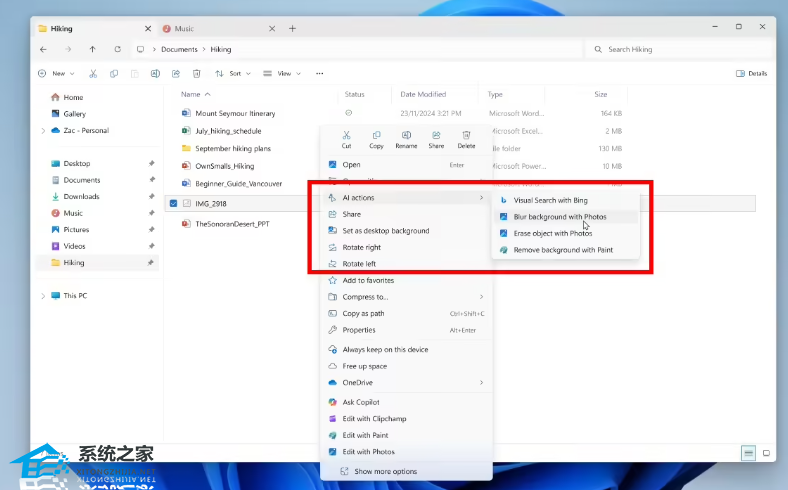Switch to large thumbnails view in status bar
Image resolution: width=788 pixels, height=490 pixels.
[x=766, y=453]
